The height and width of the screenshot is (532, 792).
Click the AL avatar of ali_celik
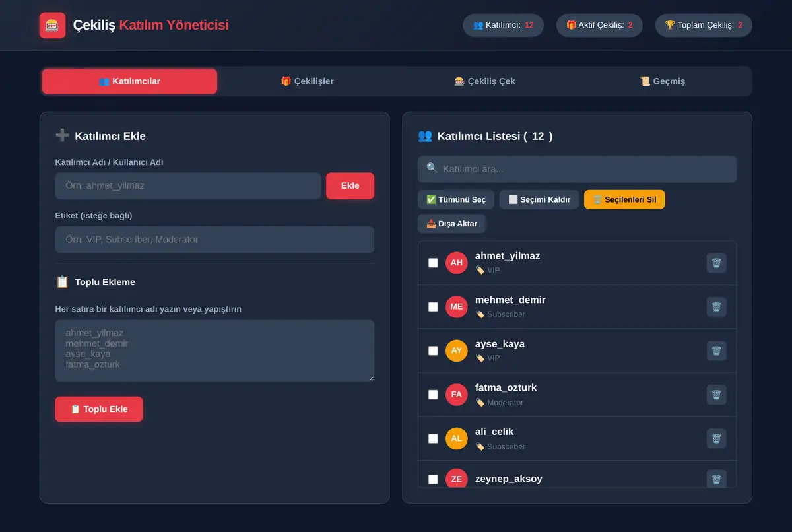tap(457, 438)
